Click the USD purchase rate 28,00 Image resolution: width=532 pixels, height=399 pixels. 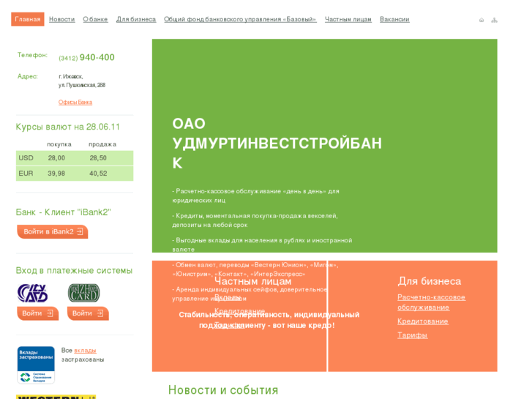tap(56, 158)
